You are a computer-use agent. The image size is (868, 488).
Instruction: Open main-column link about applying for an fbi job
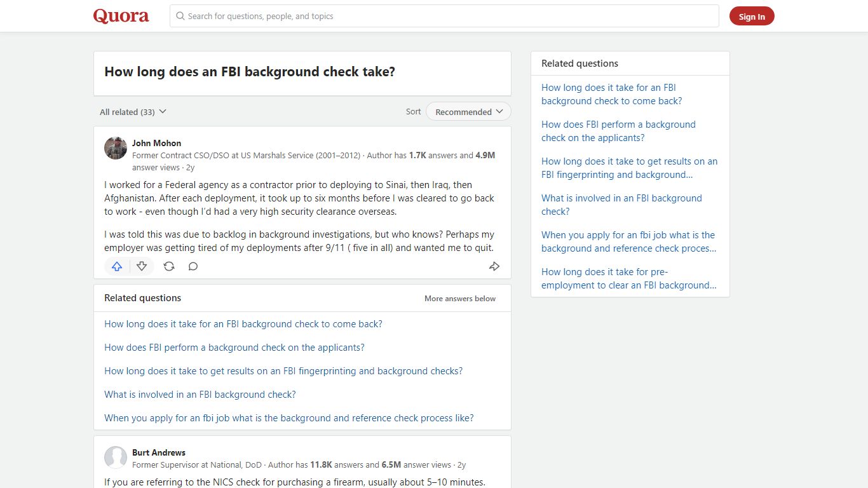pos(289,418)
